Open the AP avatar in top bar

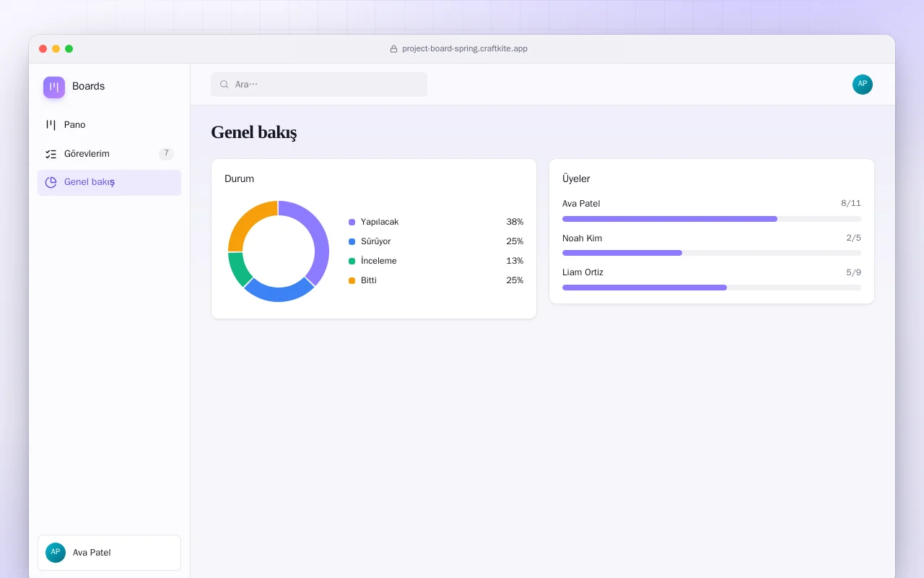tap(863, 85)
